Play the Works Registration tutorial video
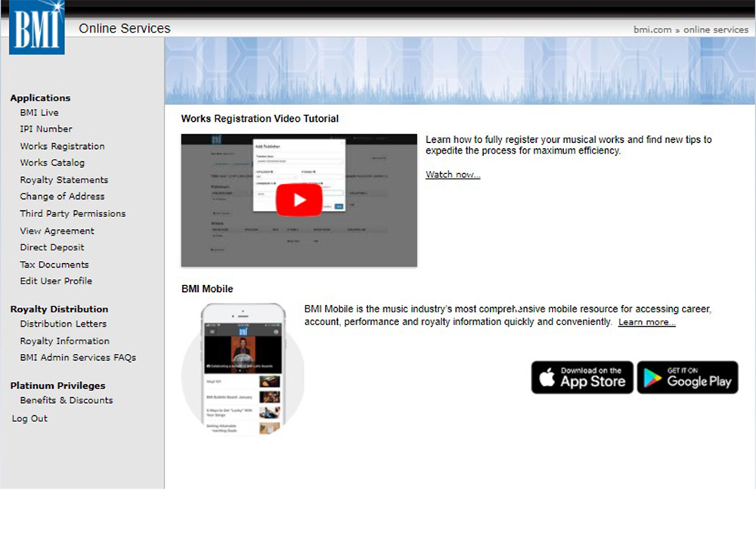The image size is (756, 540). [299, 200]
